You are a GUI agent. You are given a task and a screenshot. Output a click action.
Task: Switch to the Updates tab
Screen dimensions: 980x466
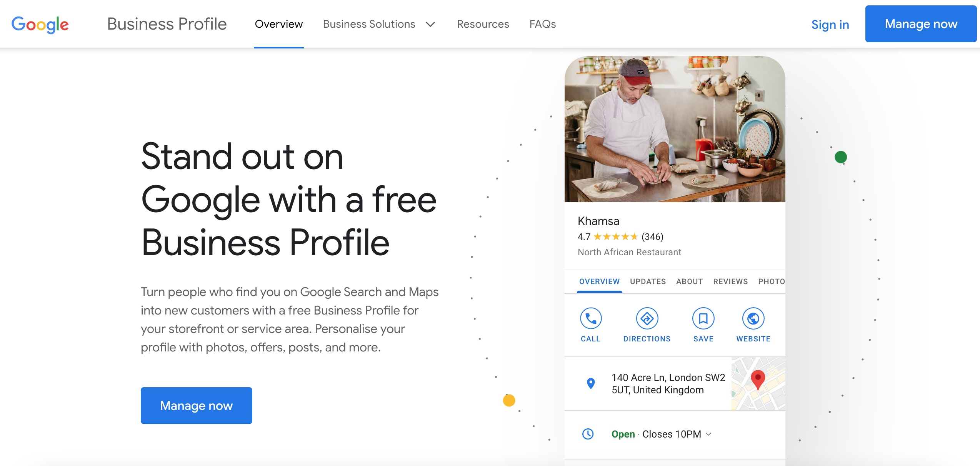click(648, 281)
